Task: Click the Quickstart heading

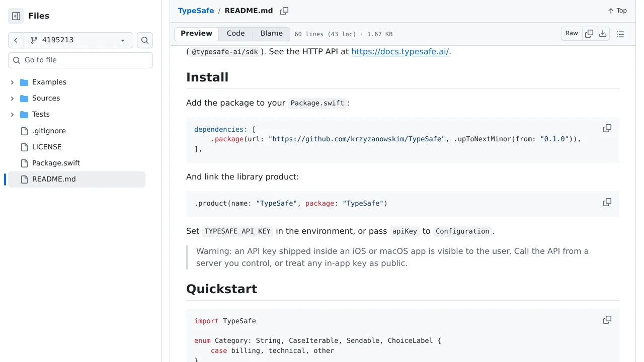Action: tap(221, 289)
